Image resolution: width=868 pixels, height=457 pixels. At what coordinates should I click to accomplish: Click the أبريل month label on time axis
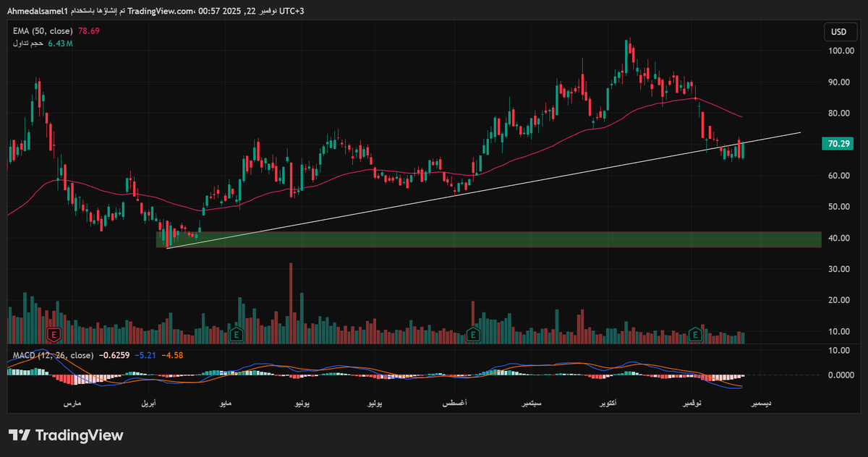[x=148, y=402]
